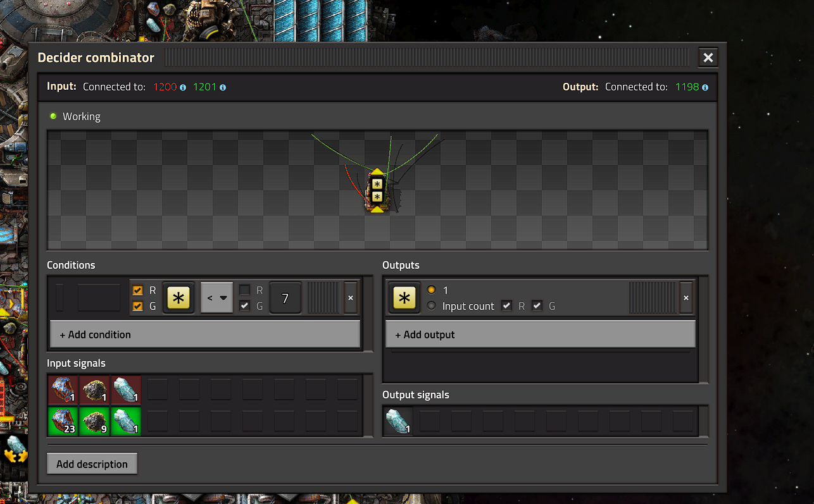Select the output constant 1 radio option

(432, 290)
